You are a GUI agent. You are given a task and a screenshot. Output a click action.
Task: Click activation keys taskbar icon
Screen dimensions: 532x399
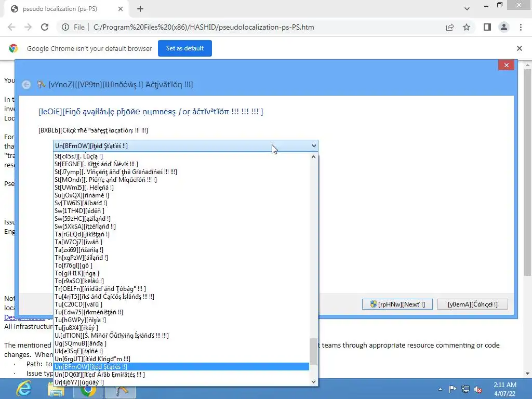point(121,391)
